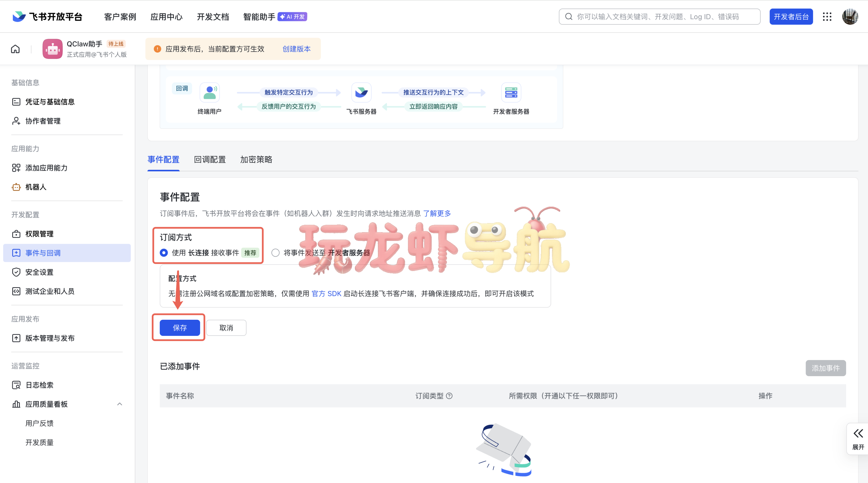
Task: Click the 待上线 status tag
Action: click(116, 44)
